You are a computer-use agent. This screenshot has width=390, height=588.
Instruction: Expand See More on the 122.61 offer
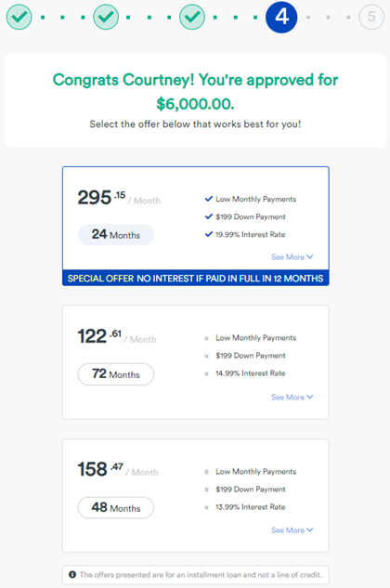point(292,397)
